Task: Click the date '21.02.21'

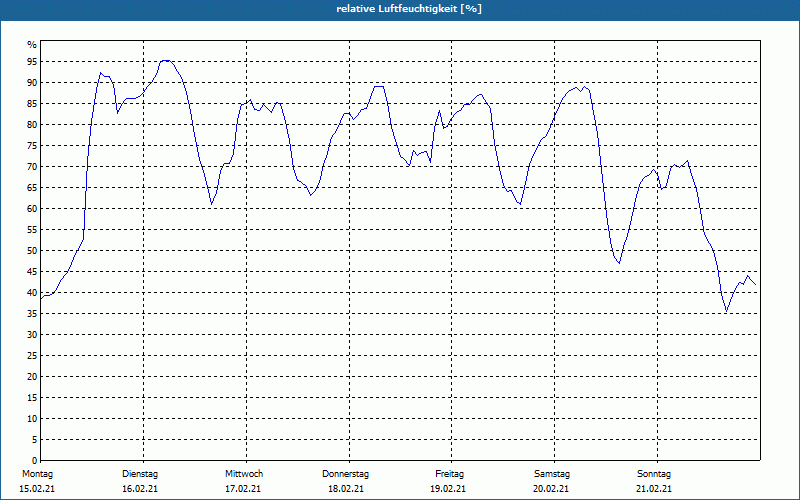Action: pos(654,489)
